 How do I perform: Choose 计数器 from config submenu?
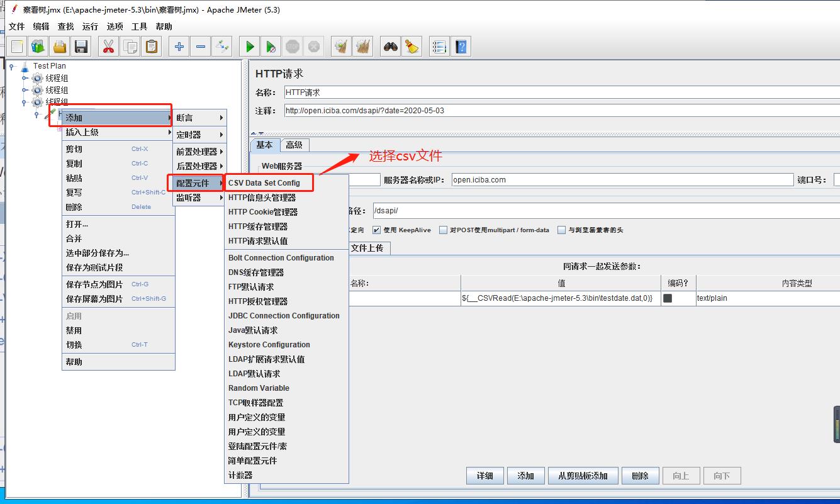(286, 475)
